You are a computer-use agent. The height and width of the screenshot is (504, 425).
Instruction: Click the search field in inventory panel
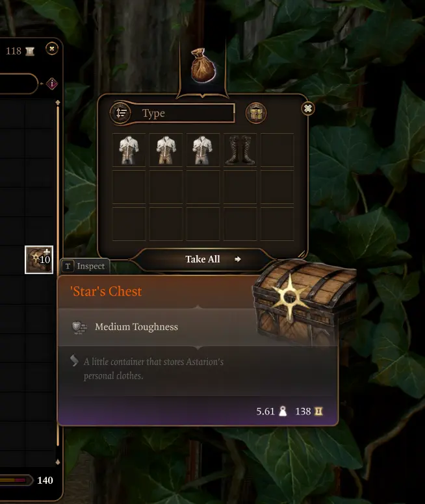(x=19, y=84)
